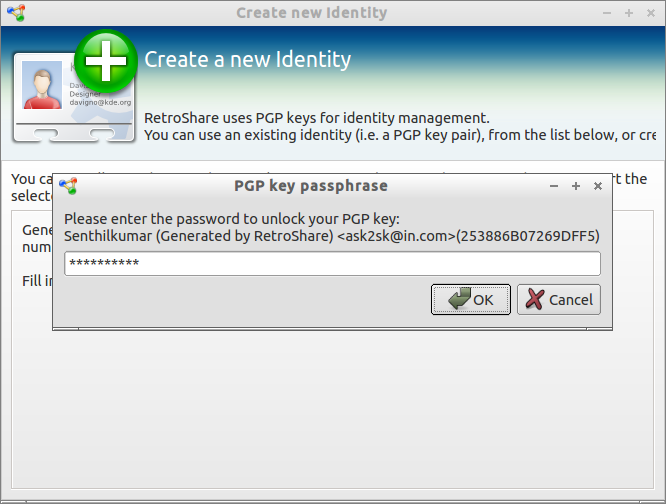Close the PGP key passphrase dialog
Viewport: 666px width, 504px height.
click(598, 186)
